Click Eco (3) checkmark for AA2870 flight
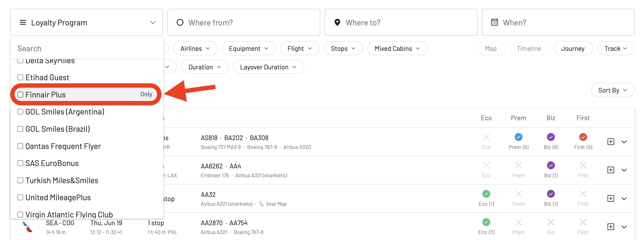Screen dimensions: 644x240 click(486, 222)
